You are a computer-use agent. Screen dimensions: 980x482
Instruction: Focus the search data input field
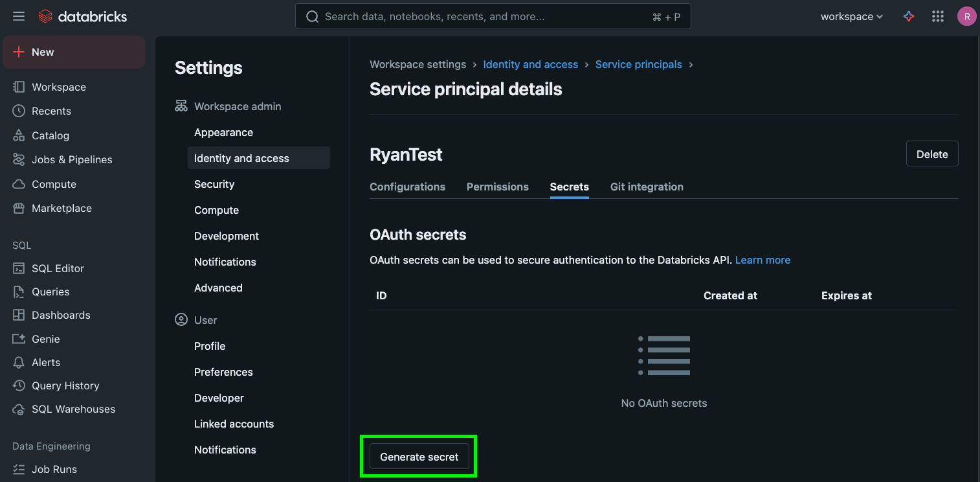(x=485, y=17)
